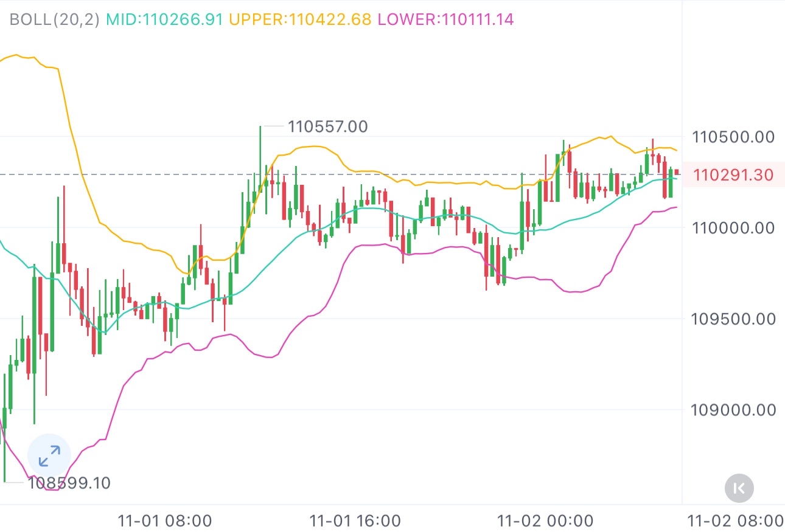Click the last red candle at chart's right edge

677,173
